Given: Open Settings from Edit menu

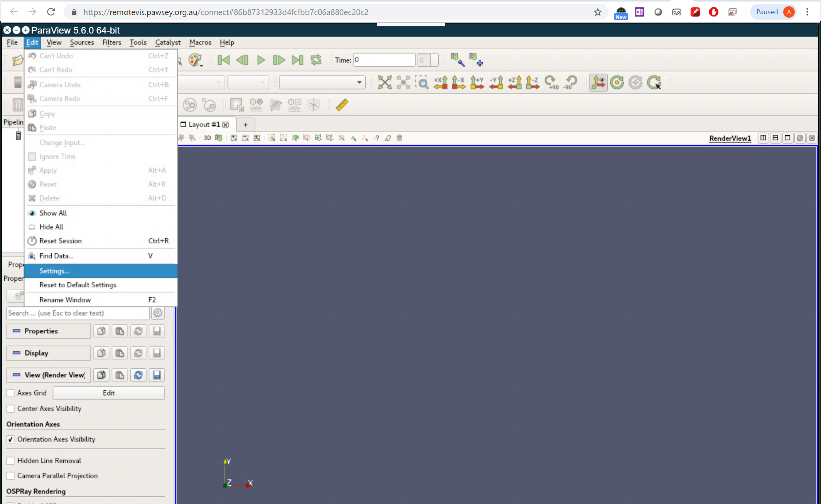Looking at the screenshot, I should (x=100, y=271).
